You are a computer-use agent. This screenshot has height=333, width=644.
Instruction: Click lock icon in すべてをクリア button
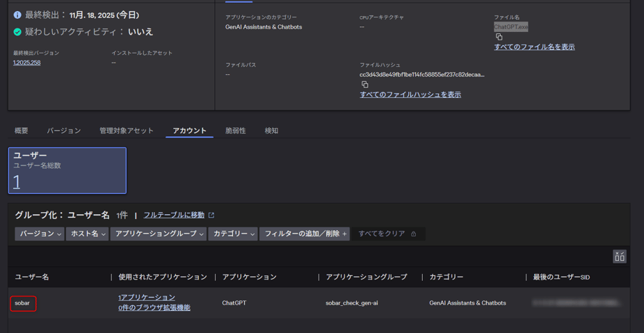(x=413, y=234)
